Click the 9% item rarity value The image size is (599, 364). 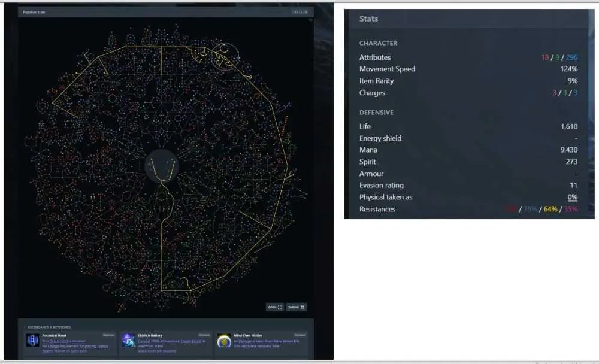click(x=572, y=81)
